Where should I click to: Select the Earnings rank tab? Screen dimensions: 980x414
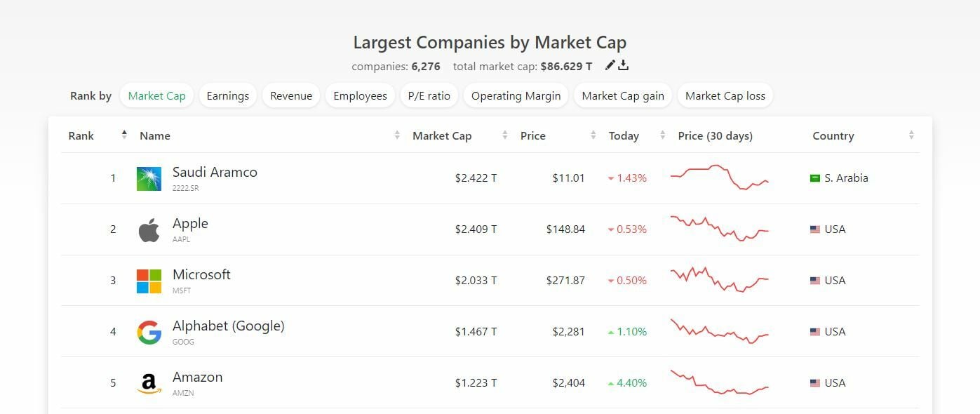227,96
